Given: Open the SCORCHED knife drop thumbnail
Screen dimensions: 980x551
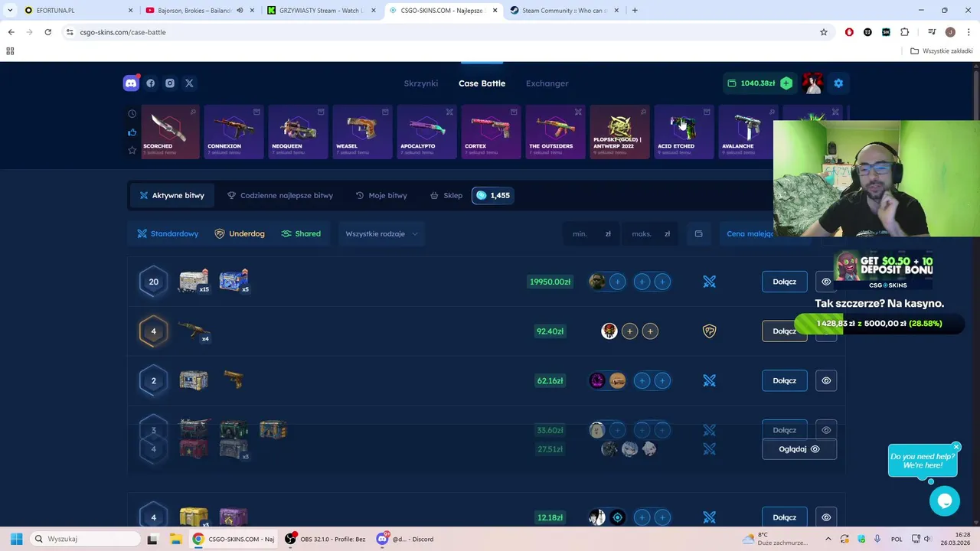Looking at the screenshot, I should [170, 132].
